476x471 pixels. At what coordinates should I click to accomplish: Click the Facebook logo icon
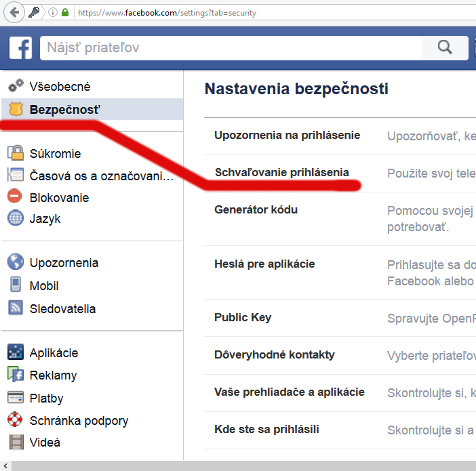[x=20, y=47]
